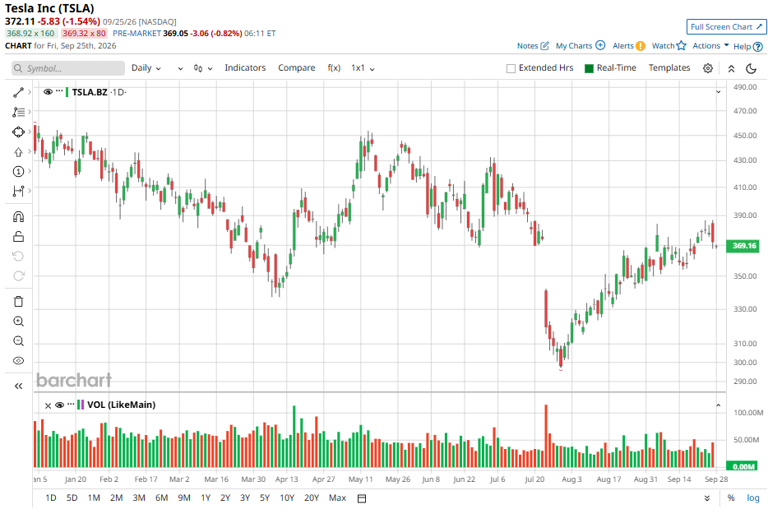
Task: Open the date range calendar icon
Action: coord(362,499)
